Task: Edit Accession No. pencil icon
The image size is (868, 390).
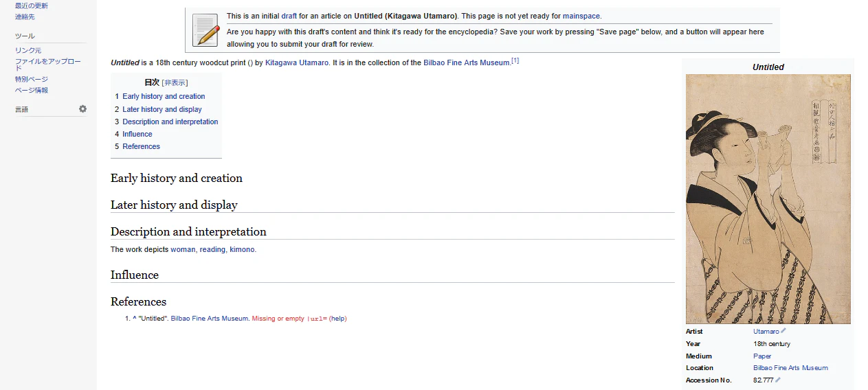Action: pos(778,380)
